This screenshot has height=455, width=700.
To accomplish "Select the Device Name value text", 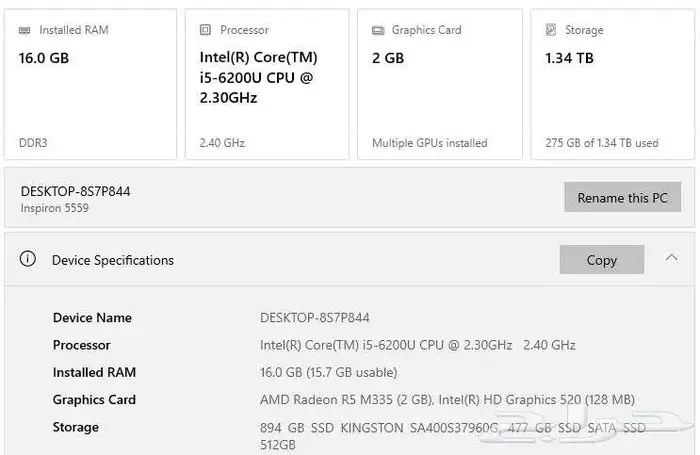I will coord(315,318).
